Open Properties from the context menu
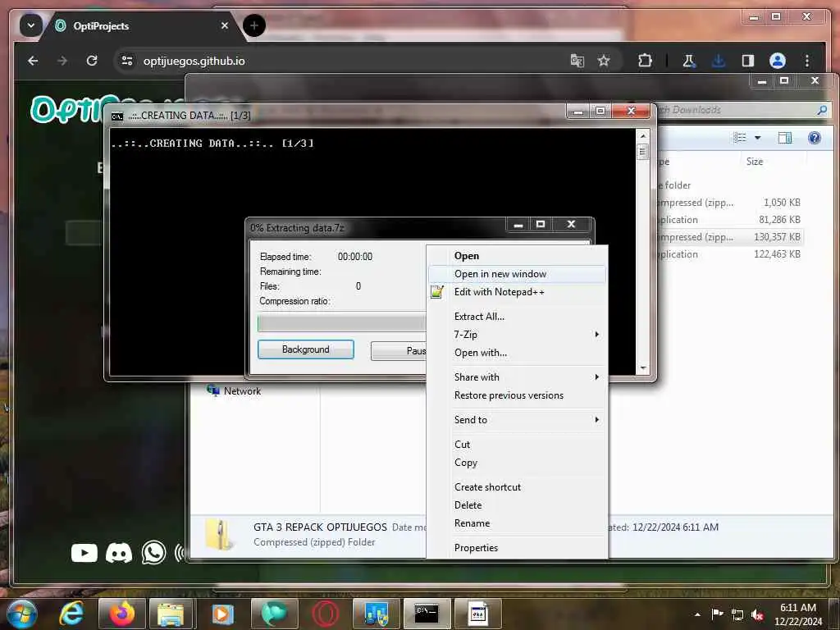840x630 pixels. (517, 547)
